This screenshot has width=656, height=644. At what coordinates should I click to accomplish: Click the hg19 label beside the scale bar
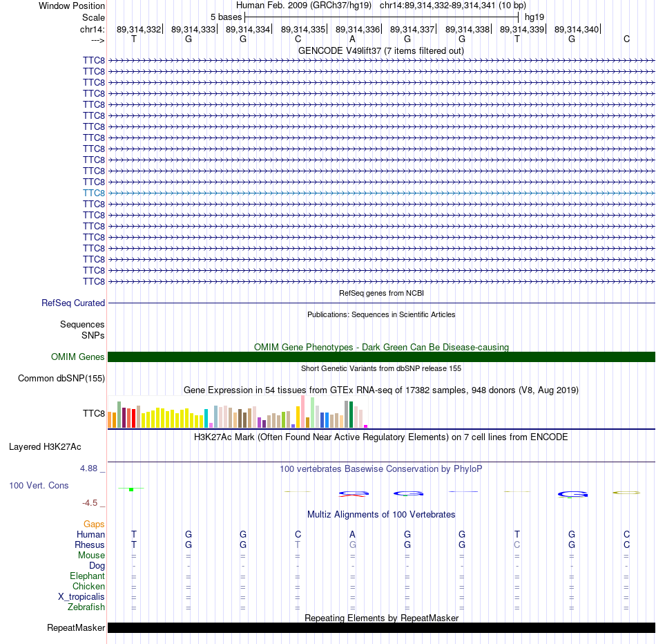pos(534,17)
